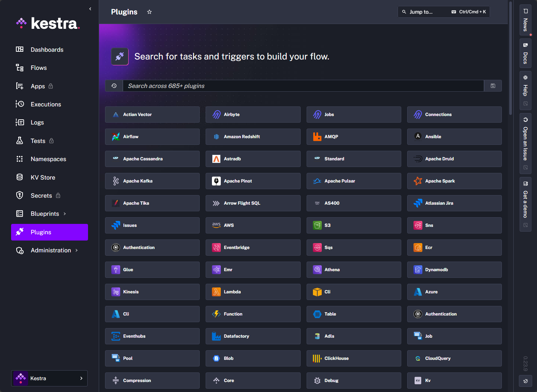Viewport: 537px width, 392px height.
Task: Click the Datafactory factory icon
Action: tap(216, 336)
